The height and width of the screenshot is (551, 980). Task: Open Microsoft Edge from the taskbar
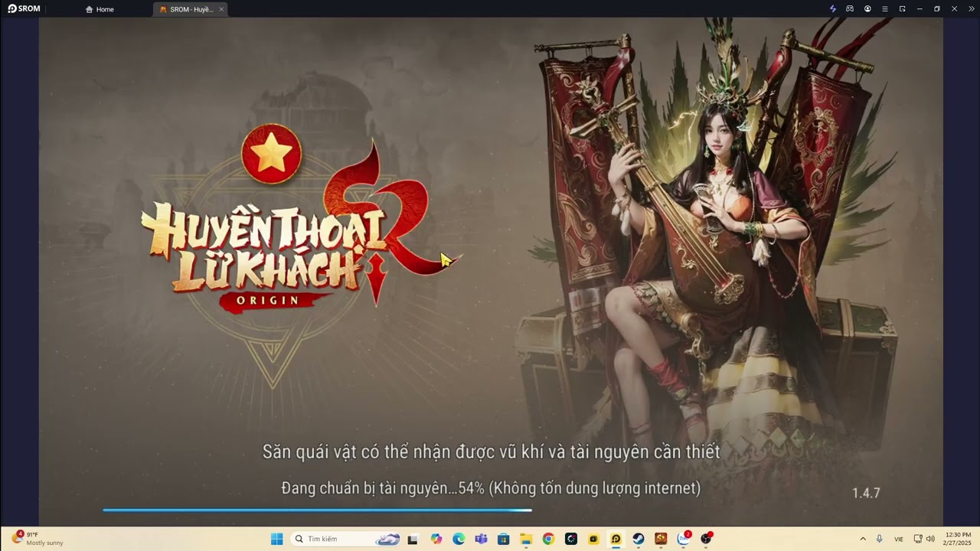(x=458, y=539)
